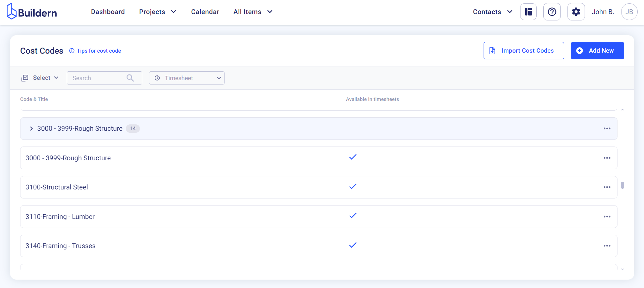Open more options for 3100-Structural Steel
Screen dimensions: 644x288
pyautogui.click(x=607, y=187)
